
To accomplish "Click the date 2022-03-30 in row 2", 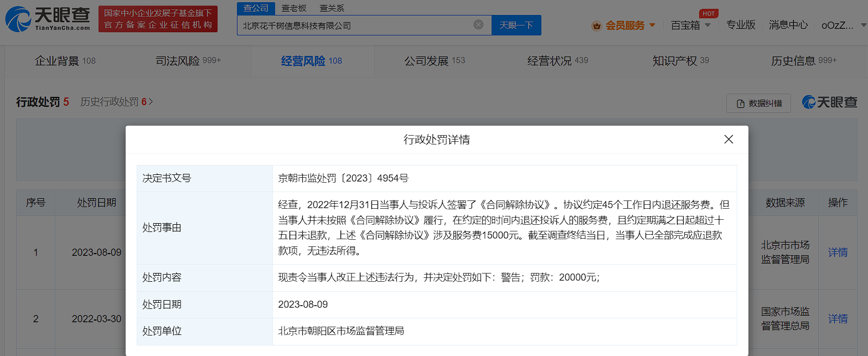I will pos(96,319).
